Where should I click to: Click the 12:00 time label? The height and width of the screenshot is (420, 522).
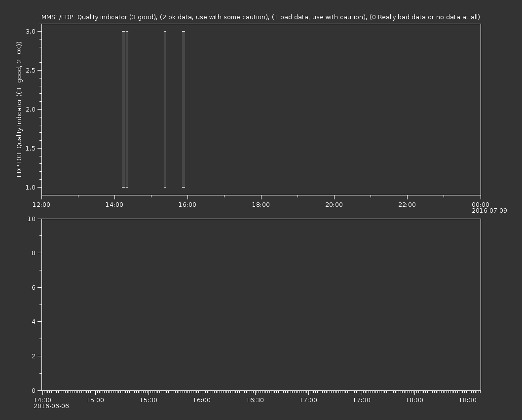tap(41, 204)
